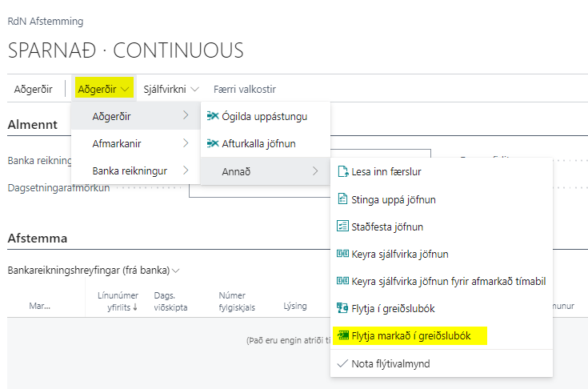The image size is (588, 389).
Task: Click the Lesa inn færslur icon
Action: click(343, 171)
